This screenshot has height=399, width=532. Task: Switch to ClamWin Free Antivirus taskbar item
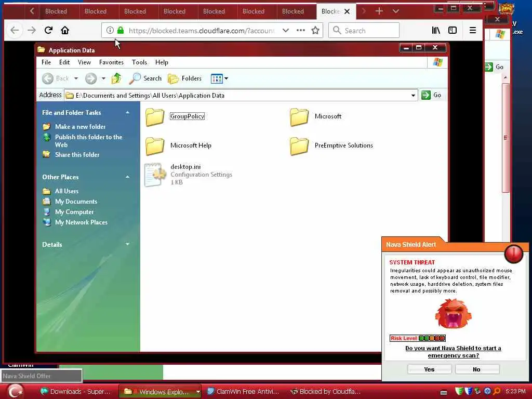243,392
